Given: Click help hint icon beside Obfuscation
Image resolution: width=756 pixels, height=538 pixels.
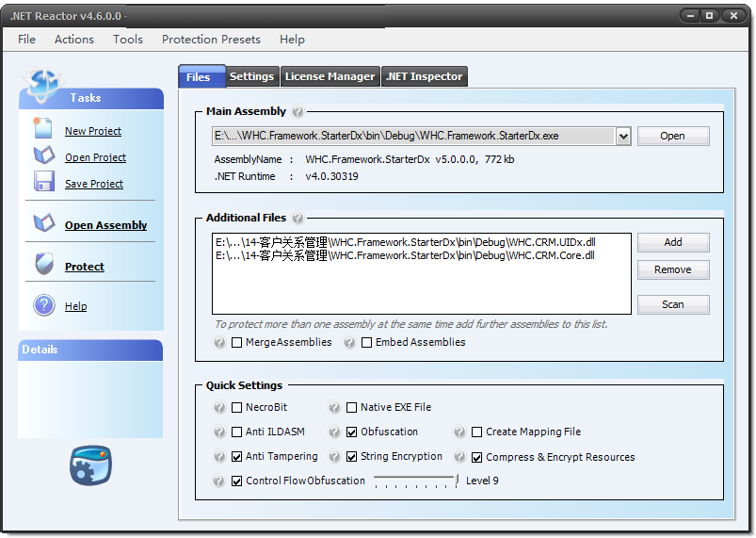Looking at the screenshot, I should pos(334,432).
